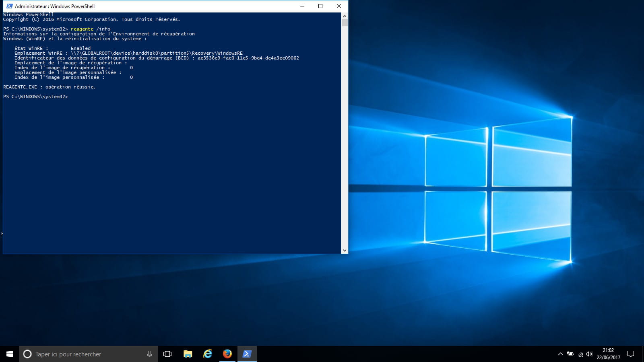This screenshot has height=362, width=644.
Task: Select the PowerShell taskbar icon
Action: tap(247, 354)
